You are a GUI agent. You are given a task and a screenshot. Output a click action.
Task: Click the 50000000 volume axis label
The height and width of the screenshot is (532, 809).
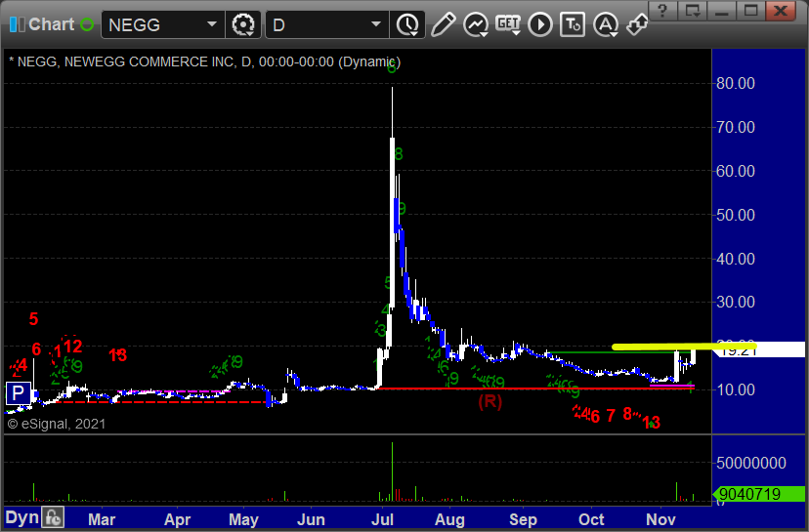click(751, 463)
